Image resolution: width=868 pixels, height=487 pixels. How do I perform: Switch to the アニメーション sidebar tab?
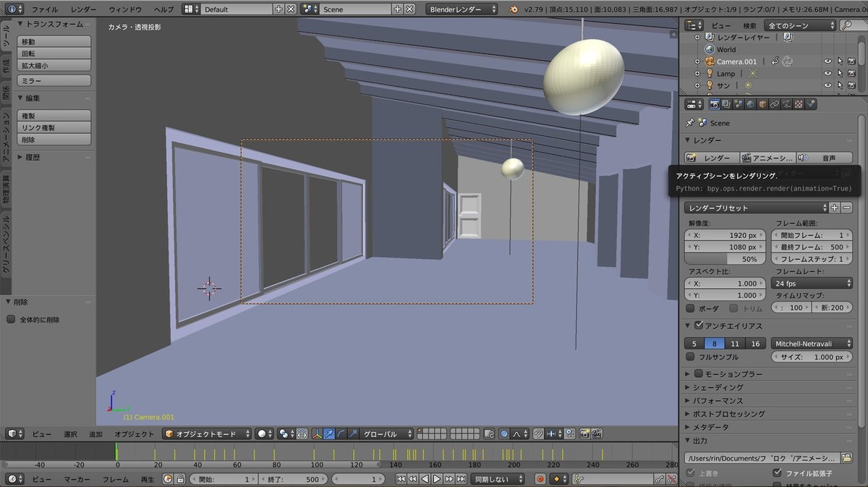click(x=6, y=137)
